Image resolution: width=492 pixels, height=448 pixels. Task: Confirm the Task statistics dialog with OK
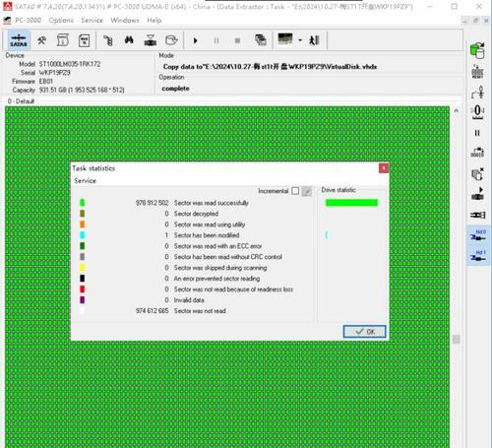[x=364, y=332]
